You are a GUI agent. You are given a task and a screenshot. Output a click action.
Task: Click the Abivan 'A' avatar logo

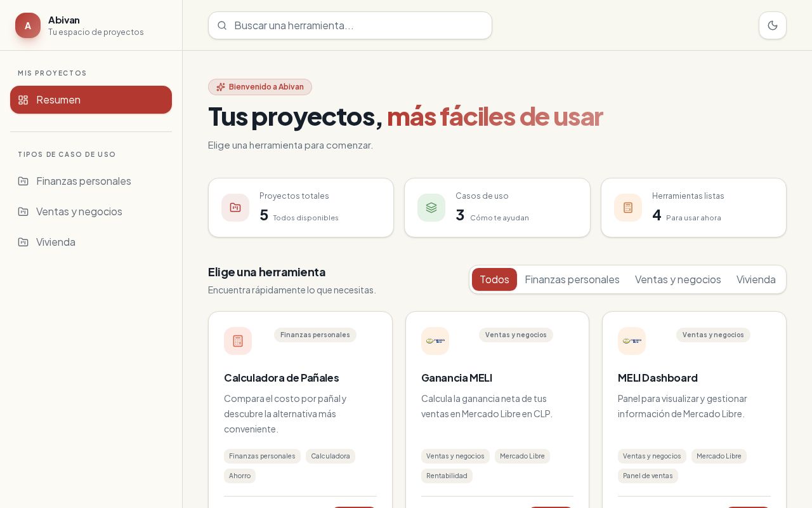point(28,25)
